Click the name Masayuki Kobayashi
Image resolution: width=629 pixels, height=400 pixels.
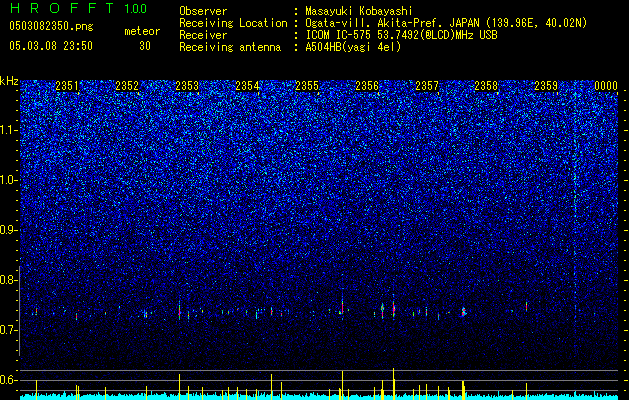pyautogui.click(x=359, y=11)
